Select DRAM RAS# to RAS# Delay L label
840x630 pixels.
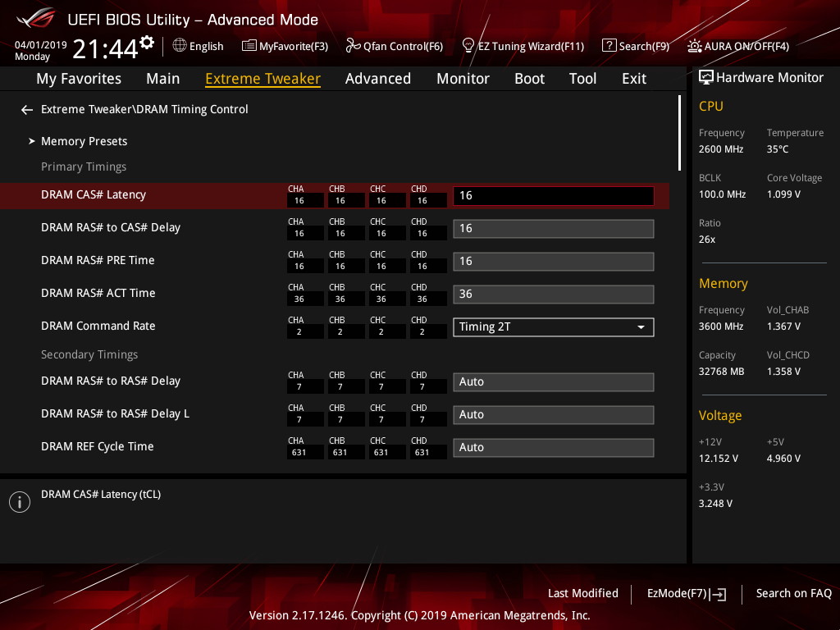[x=115, y=413]
